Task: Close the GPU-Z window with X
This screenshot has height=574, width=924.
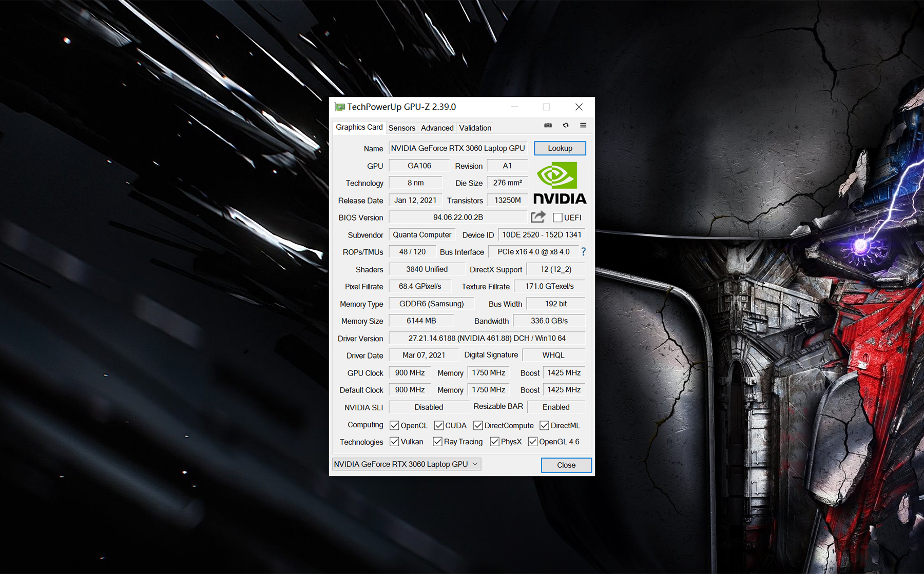Action: [579, 107]
